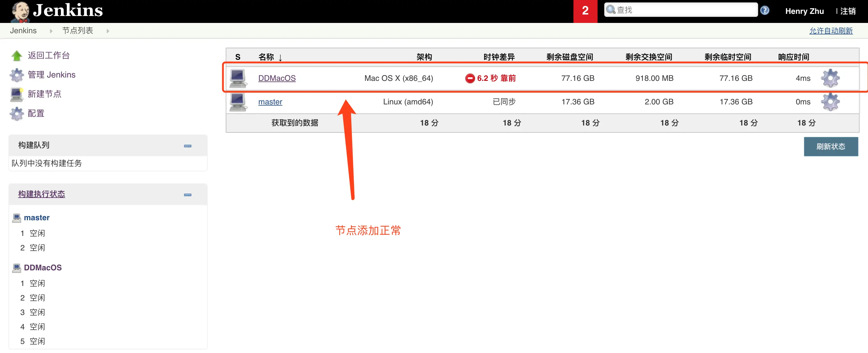Click the green up-arrow return to dashboard icon
Screen dimensions: 868x353
(x=17, y=56)
